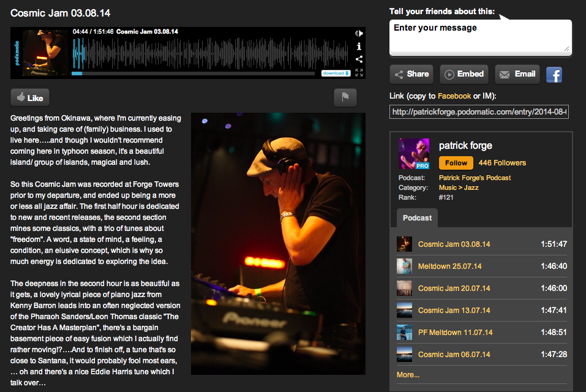Open the Cosmic Jam 13.07.14 episode

point(454,310)
